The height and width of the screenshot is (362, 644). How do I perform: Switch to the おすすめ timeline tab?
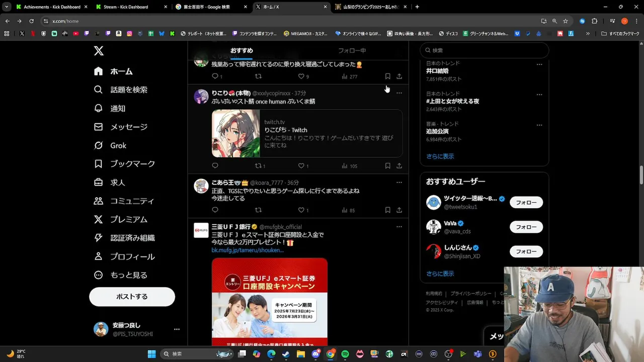(x=242, y=51)
